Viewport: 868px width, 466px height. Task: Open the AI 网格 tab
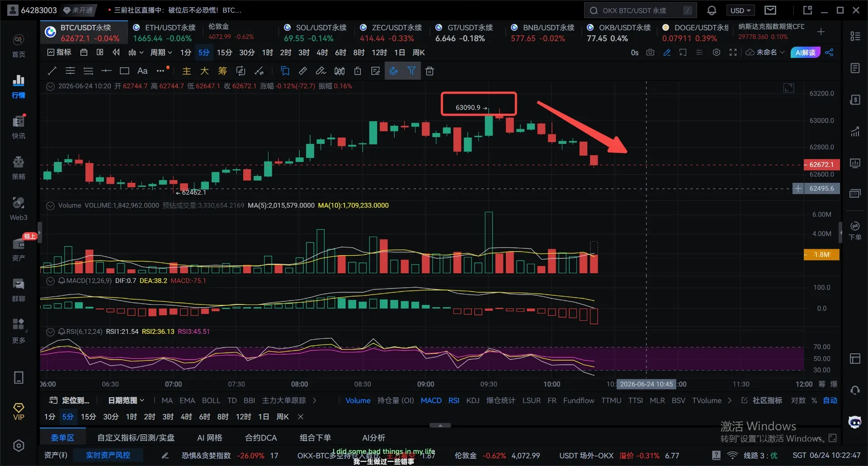210,437
